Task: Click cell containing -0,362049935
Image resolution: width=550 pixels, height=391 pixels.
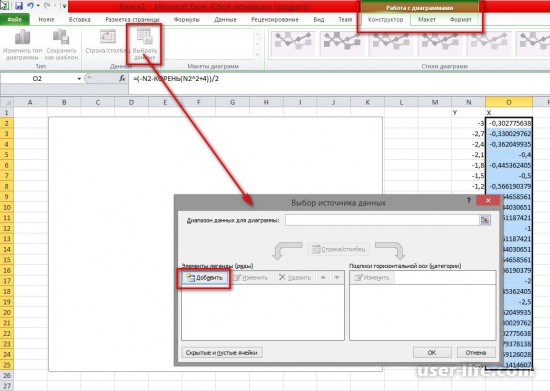Action: pyautogui.click(x=509, y=144)
